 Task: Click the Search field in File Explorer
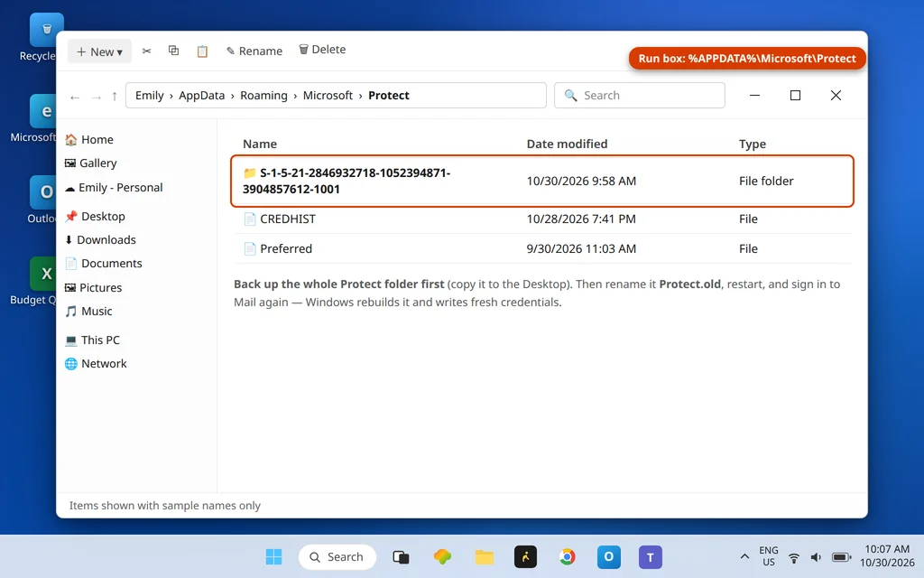click(x=640, y=96)
